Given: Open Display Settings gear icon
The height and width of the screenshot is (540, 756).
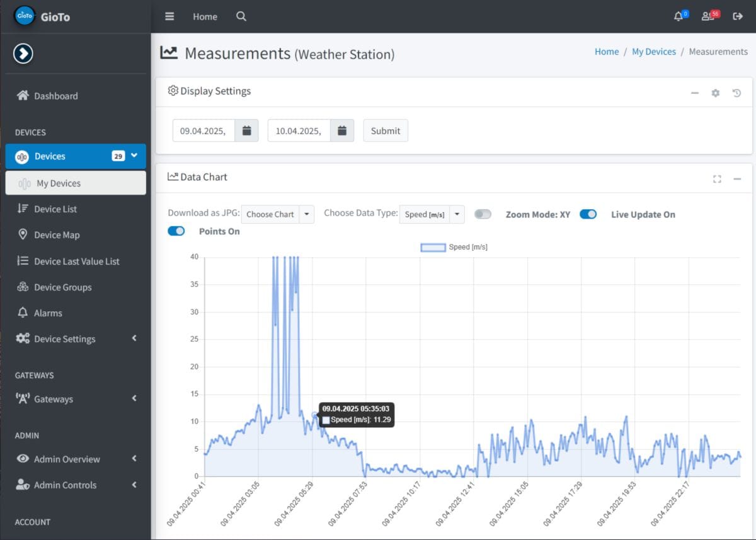Looking at the screenshot, I should coord(716,93).
